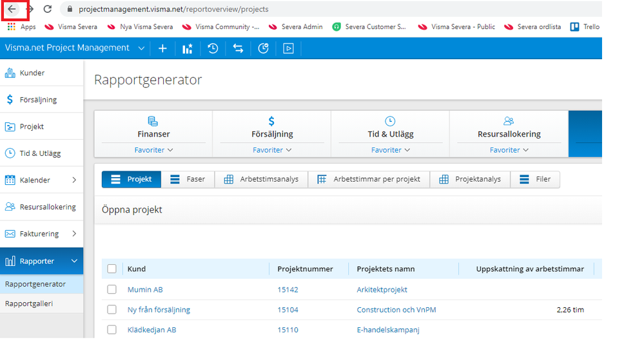
Task: Tick the select-all checkbox in table header
Action: (112, 269)
